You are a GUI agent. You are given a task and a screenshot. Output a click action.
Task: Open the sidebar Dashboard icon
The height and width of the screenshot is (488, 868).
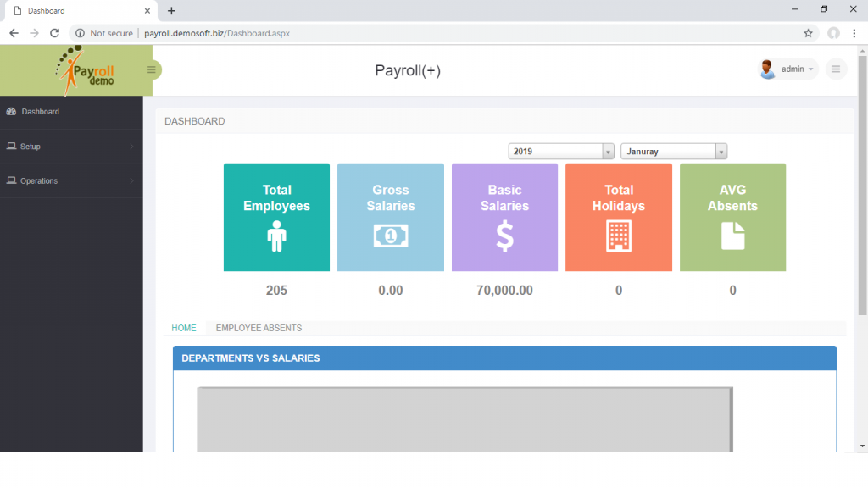(12, 111)
